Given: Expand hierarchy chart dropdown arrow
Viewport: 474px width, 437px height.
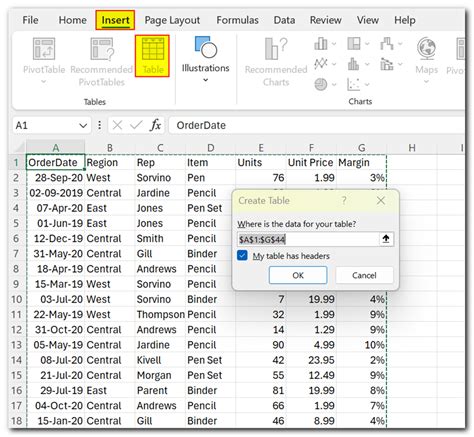Looking at the screenshot, I should coord(367,44).
